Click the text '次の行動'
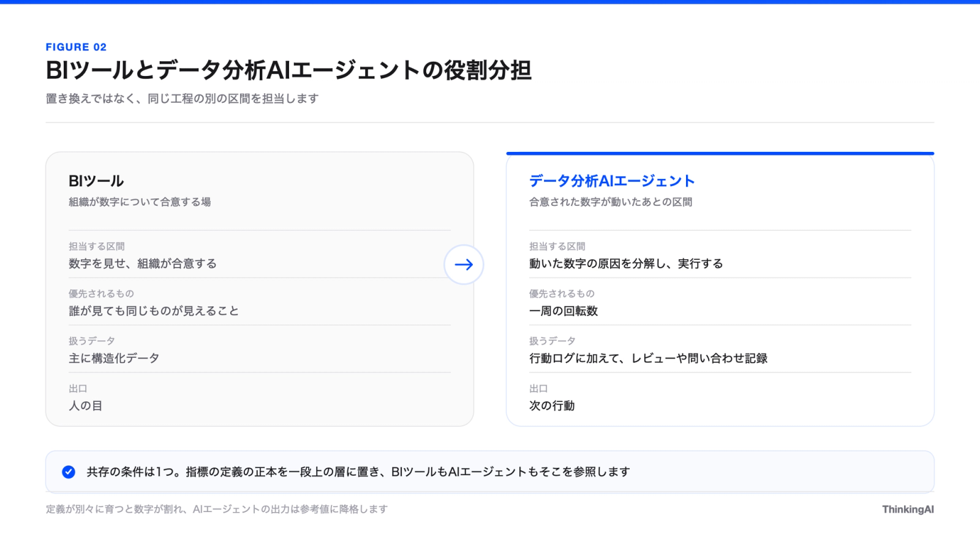Image resolution: width=980 pixels, height=539 pixels. click(x=552, y=405)
